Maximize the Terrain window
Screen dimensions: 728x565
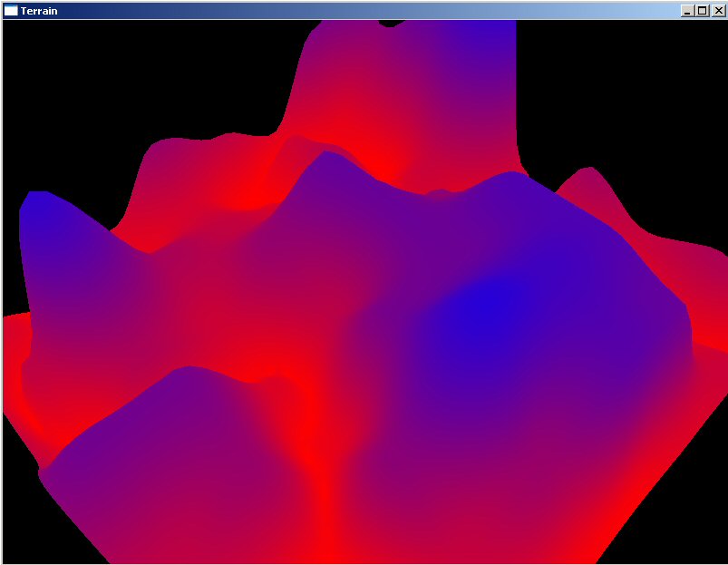coord(702,11)
